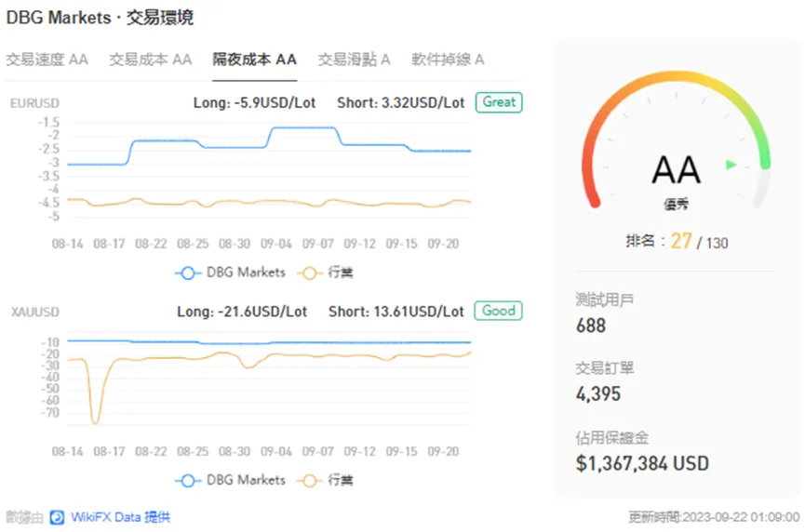The image size is (805, 532).
Task: Toggle DBG Markets series in EURUSD legend
Action: (x=230, y=273)
